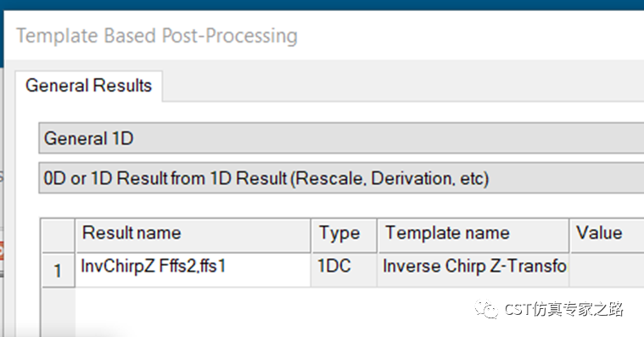The image size is (644, 337).
Task: Select row 1 via its row number
Action: pyautogui.click(x=59, y=271)
